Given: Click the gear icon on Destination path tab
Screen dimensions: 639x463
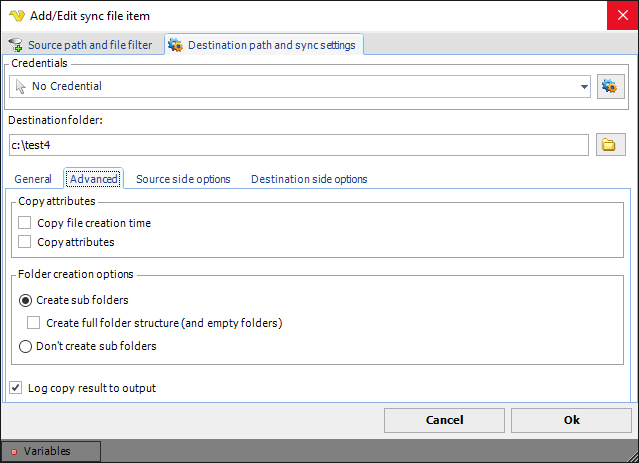Looking at the screenshot, I should tap(176, 45).
